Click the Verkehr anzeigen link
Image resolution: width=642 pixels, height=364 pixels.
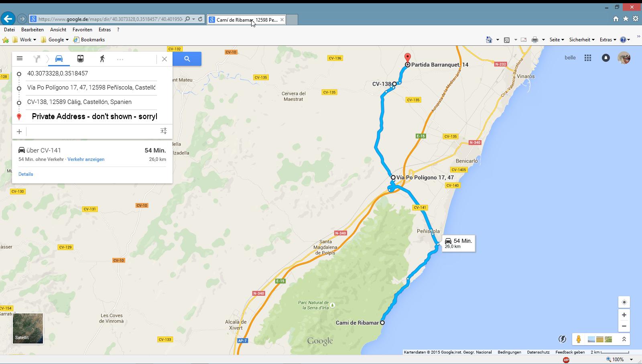point(86,159)
